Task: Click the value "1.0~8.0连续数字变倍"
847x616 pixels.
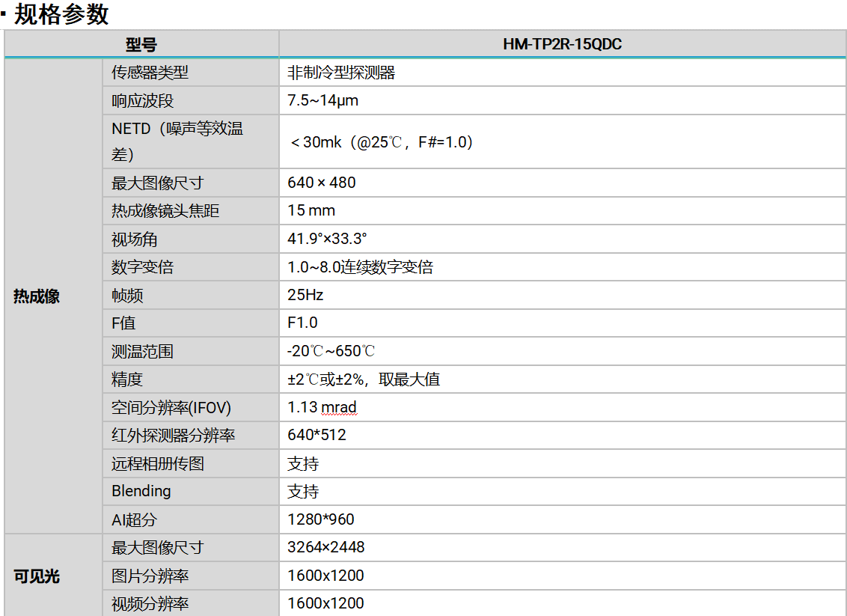Action: click(x=361, y=267)
